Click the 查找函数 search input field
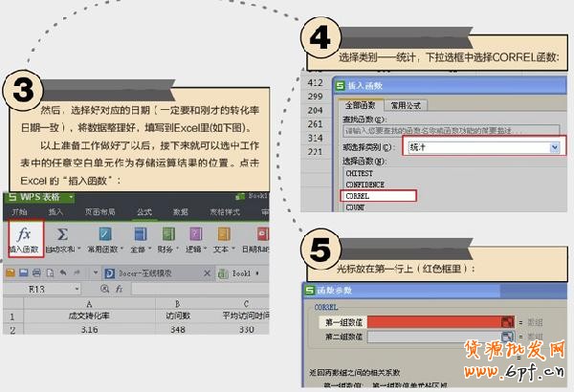The image size is (574, 392). pyautogui.click(x=450, y=131)
